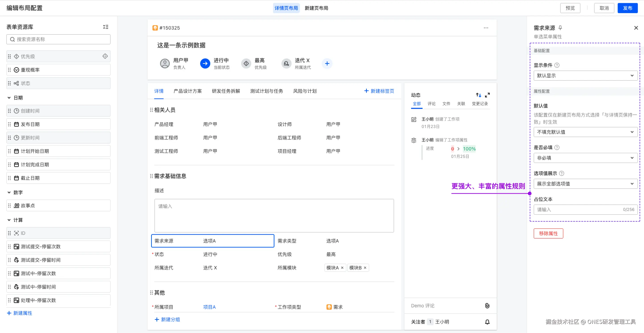The width and height of the screenshot is (644, 333).
Task: Switch to the 新建页布局 tab
Action: (x=316, y=8)
